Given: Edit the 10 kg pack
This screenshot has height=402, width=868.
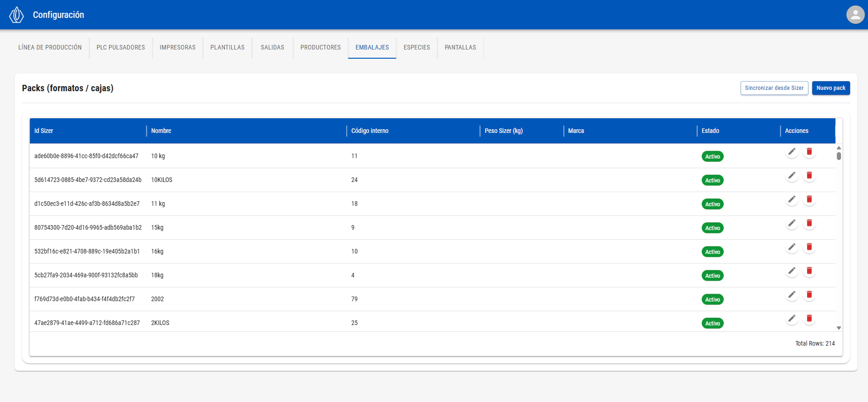Looking at the screenshot, I should (x=792, y=152).
